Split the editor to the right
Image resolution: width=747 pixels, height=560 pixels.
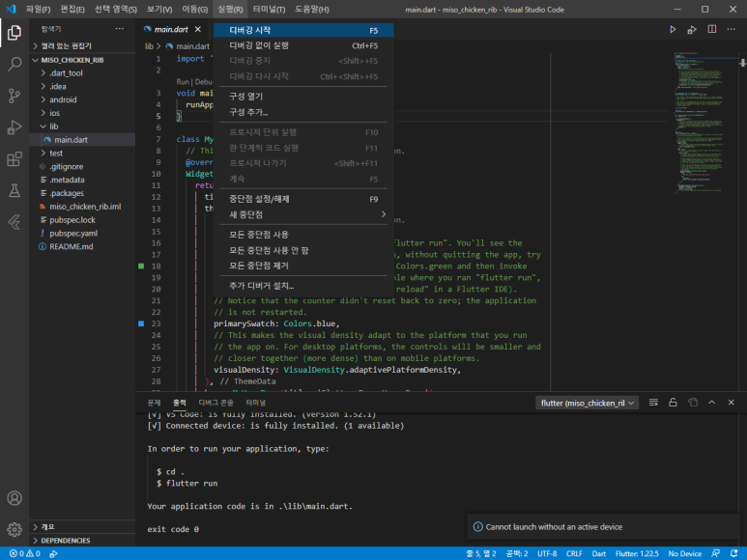pyautogui.click(x=712, y=30)
